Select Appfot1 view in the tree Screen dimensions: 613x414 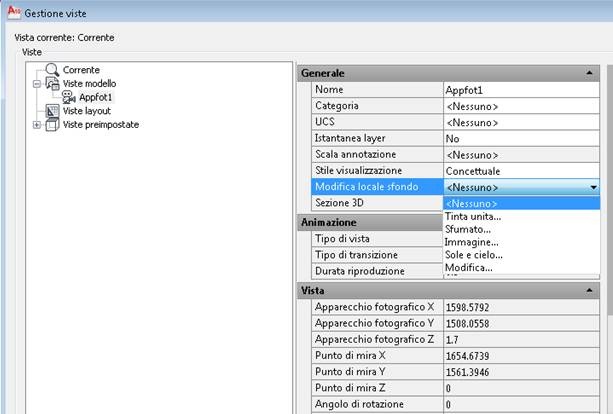click(x=95, y=97)
